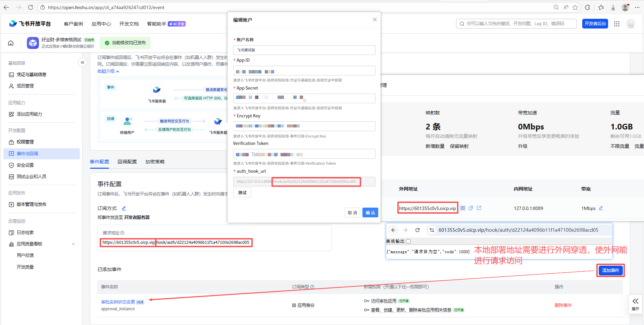The height and width of the screenshot is (325, 644).
Task: Copy the external address with copy icon
Action: click(x=471, y=208)
